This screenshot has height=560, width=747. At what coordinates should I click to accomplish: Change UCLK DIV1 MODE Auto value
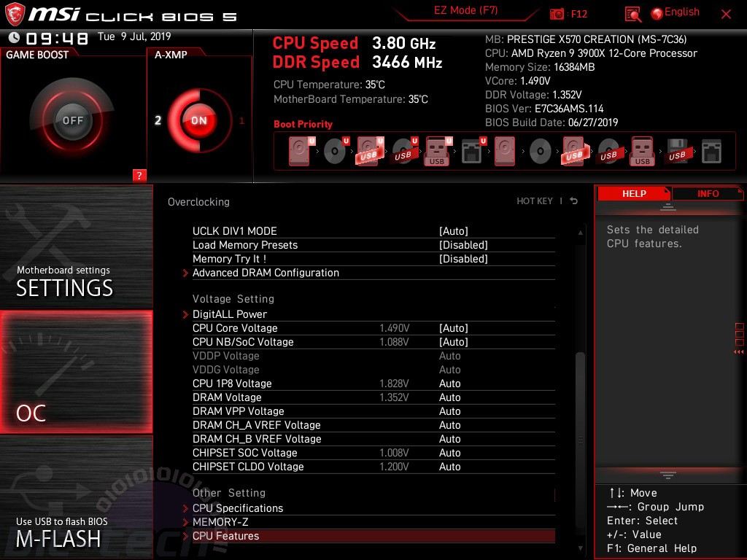coord(454,231)
